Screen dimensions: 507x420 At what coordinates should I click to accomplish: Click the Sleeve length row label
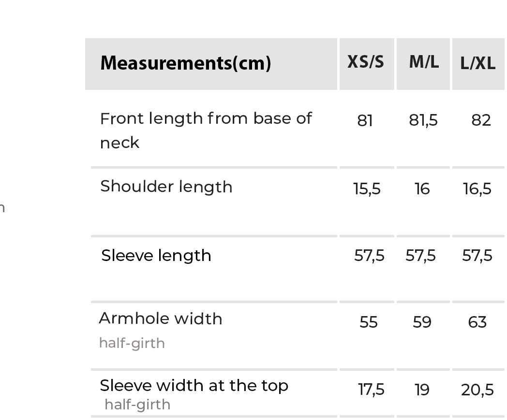[156, 256]
